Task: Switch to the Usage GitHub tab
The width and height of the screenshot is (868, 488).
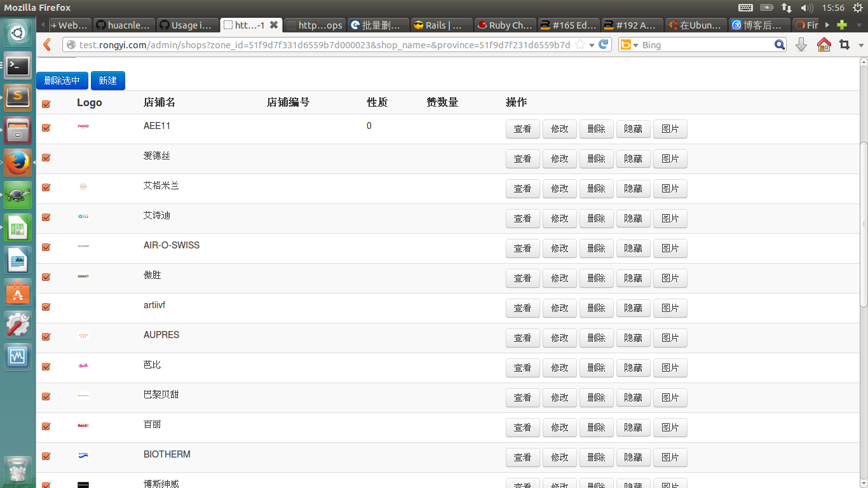Action: coord(187,25)
